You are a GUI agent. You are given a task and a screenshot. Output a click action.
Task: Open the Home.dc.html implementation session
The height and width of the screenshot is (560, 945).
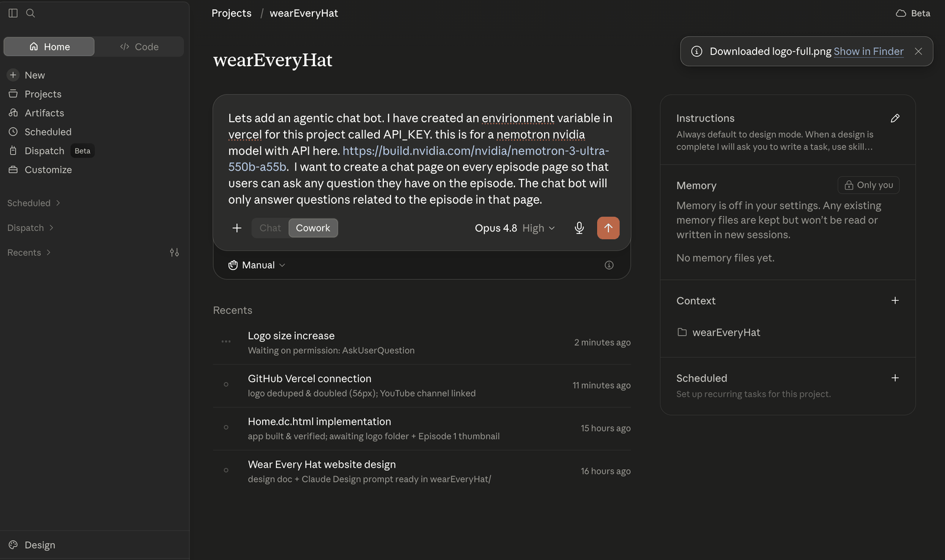click(x=422, y=429)
